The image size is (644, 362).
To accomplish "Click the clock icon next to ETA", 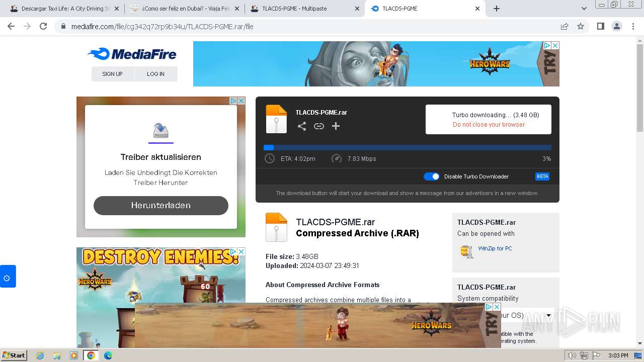I will pyautogui.click(x=270, y=158).
